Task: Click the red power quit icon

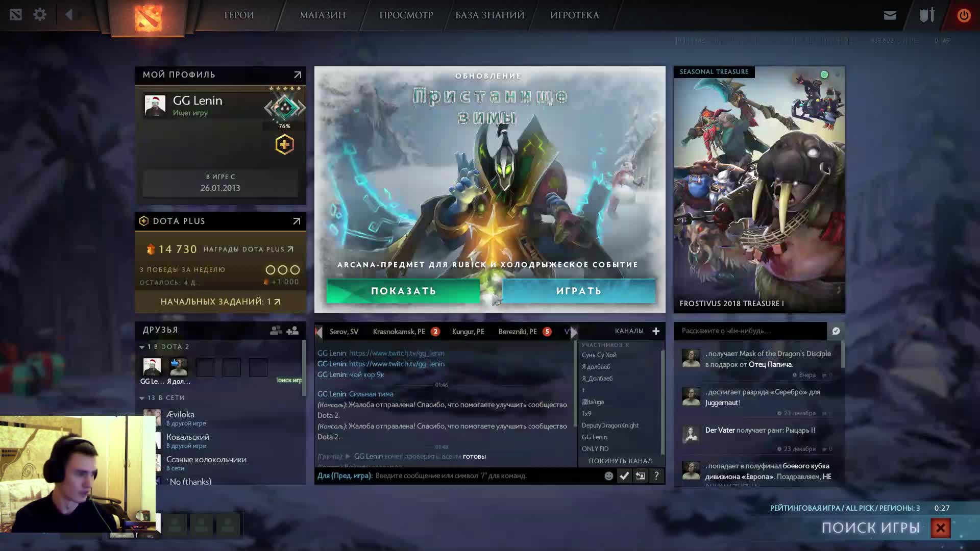Action: pyautogui.click(x=964, y=15)
